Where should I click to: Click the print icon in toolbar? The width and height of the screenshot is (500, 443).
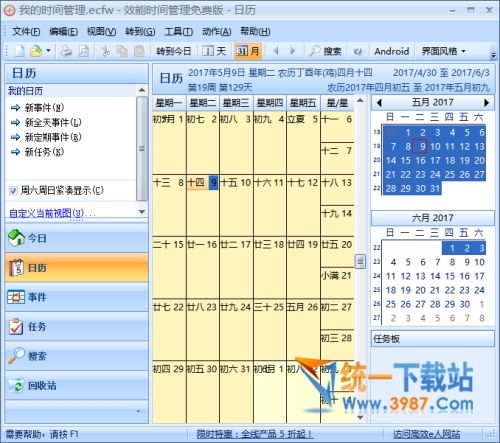[x=66, y=51]
